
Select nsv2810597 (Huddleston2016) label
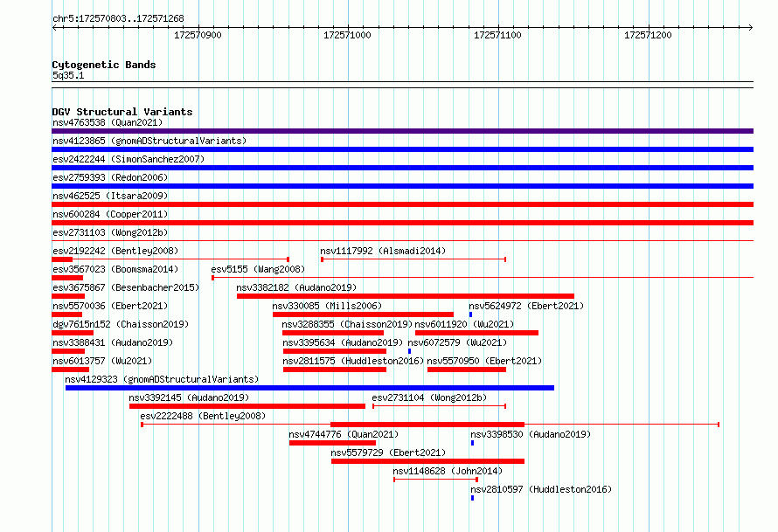[541, 489]
